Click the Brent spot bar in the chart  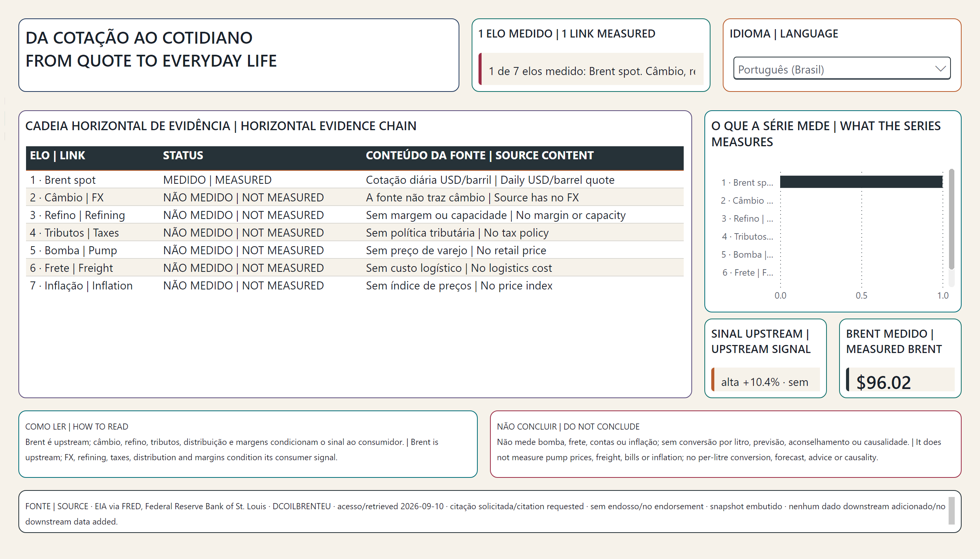(861, 182)
